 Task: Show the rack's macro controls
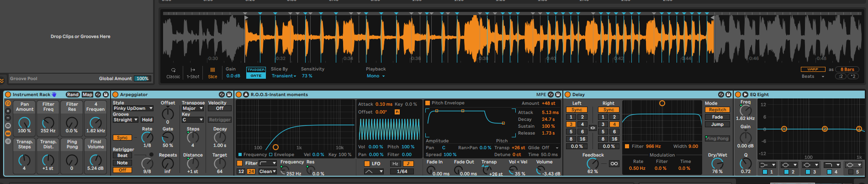tap(8, 103)
